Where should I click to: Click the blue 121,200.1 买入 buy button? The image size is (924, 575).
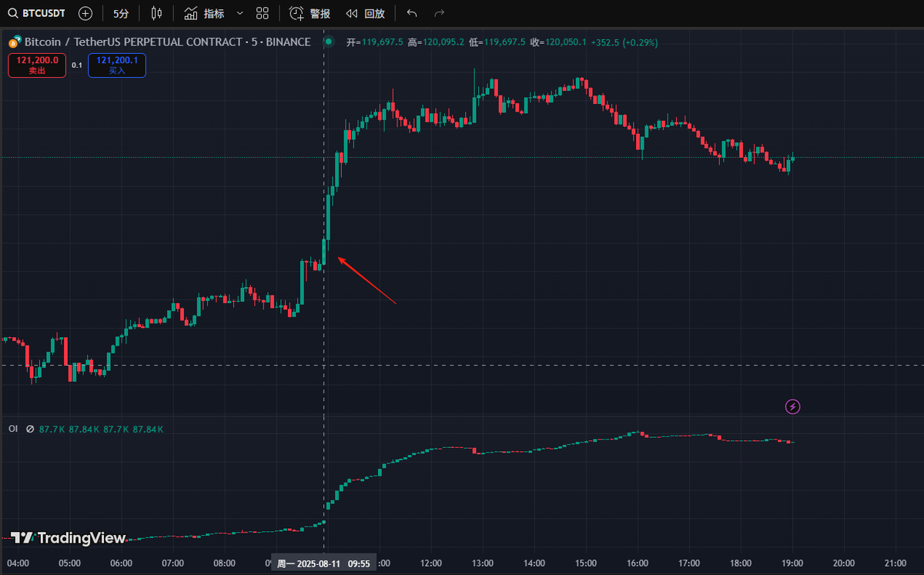(117, 65)
